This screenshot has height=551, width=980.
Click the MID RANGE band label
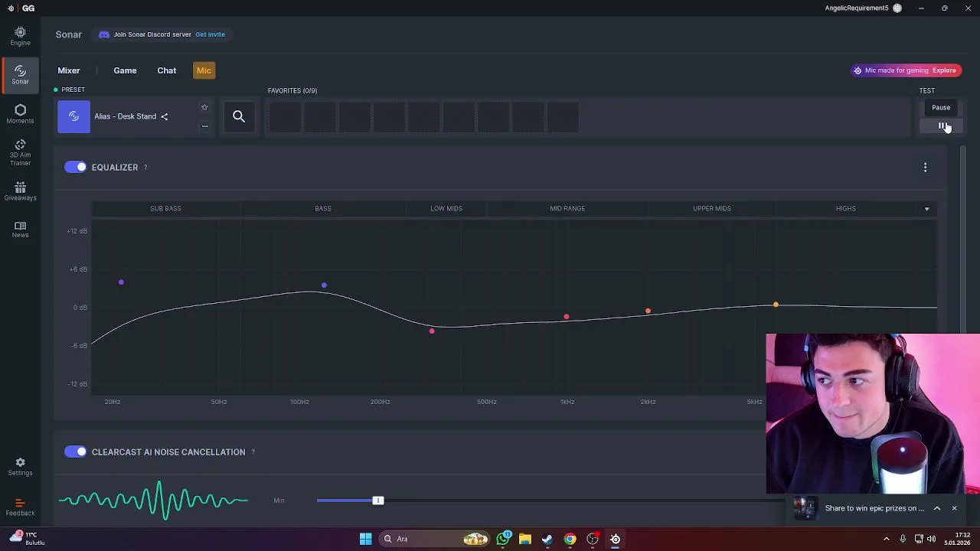[567, 208]
